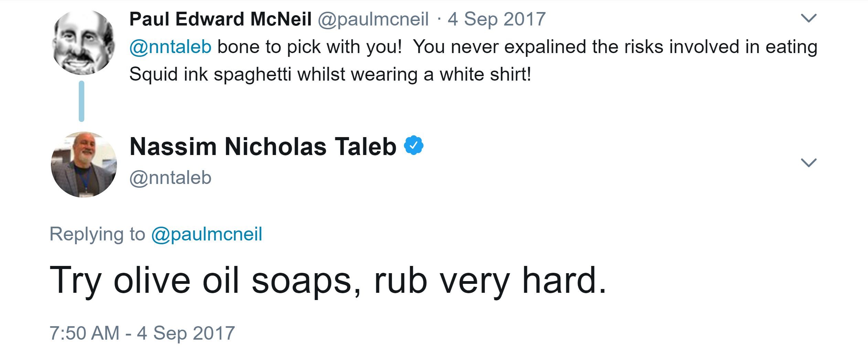Viewport: 868px width, 361px height.
Task: Click Paul Edward McNeil's caricature avatar
Action: click(84, 42)
